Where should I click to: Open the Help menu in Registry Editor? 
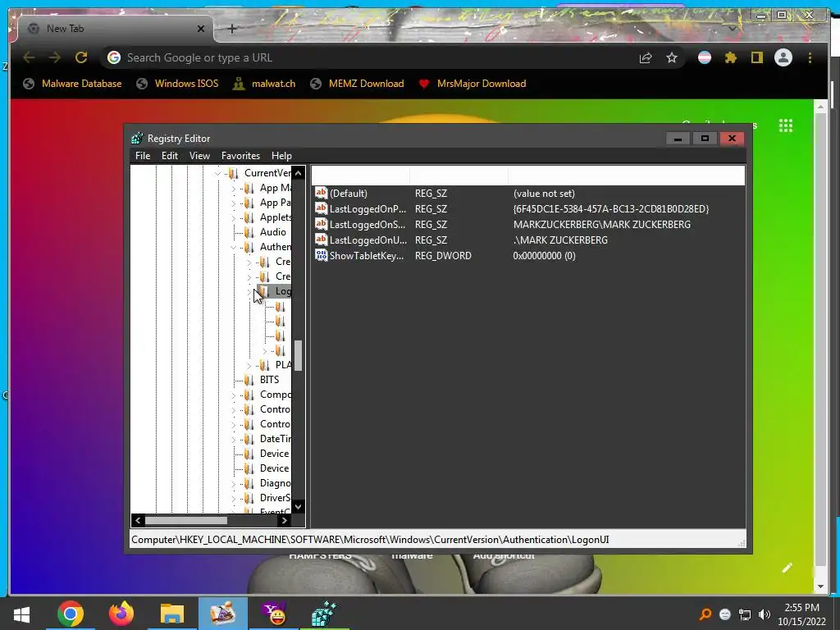281,155
